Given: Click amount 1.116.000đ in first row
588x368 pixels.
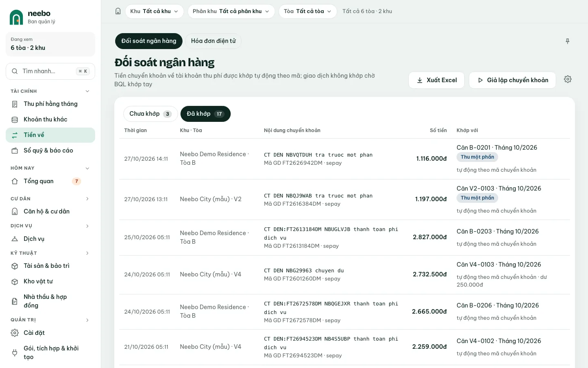Looking at the screenshot, I should click(431, 159).
